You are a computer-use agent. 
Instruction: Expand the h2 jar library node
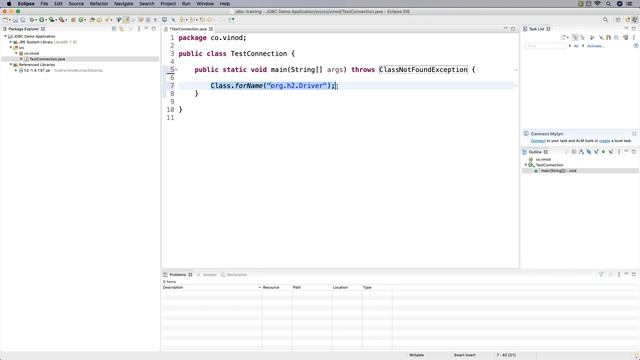pos(16,70)
